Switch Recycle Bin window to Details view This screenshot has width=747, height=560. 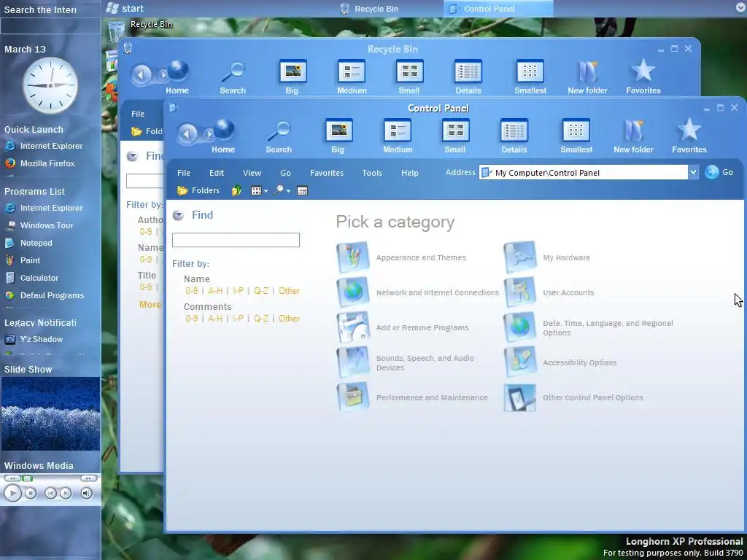click(x=468, y=77)
